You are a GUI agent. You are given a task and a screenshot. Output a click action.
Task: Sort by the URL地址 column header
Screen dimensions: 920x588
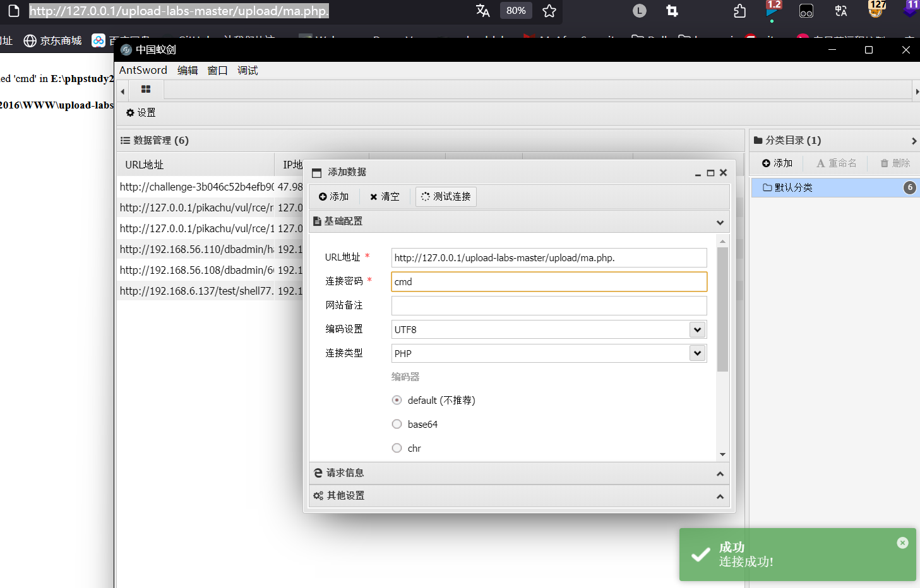[196, 164]
